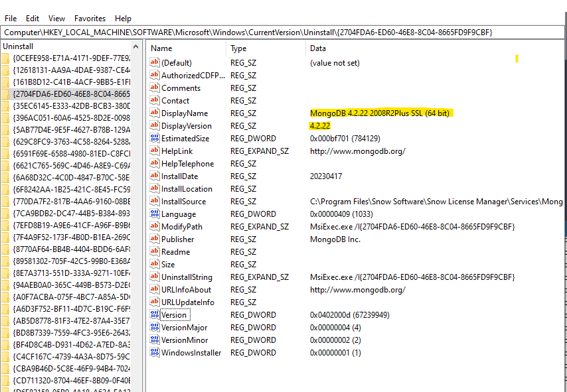Screen dimensions: 567x392
Task: Select the {0CEFE958-E71A-4171 registry key
Action: coord(71,58)
